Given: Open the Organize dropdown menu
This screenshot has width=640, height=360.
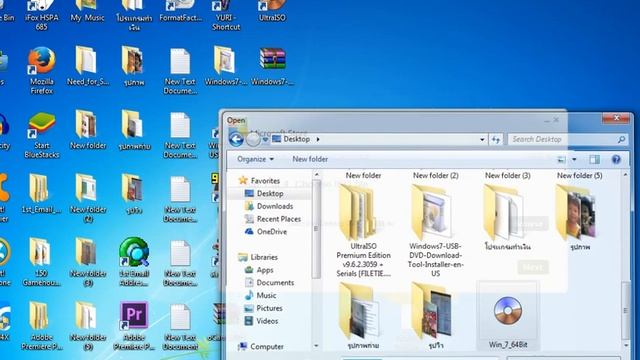Looking at the screenshot, I should (256, 159).
